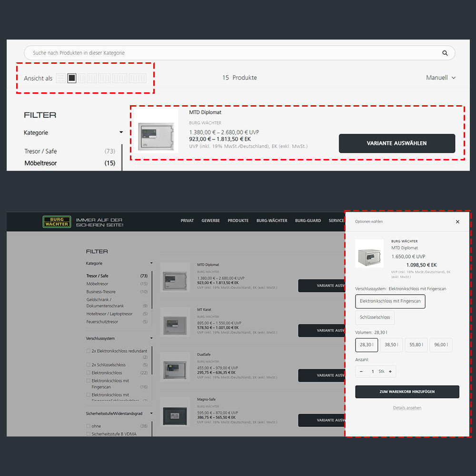
Task: Switch to list view layout icon
Action: [x=61, y=79]
